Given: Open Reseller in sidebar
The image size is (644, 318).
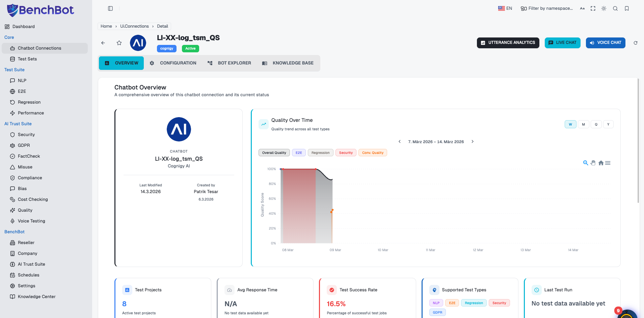Looking at the screenshot, I should pos(45,243).
